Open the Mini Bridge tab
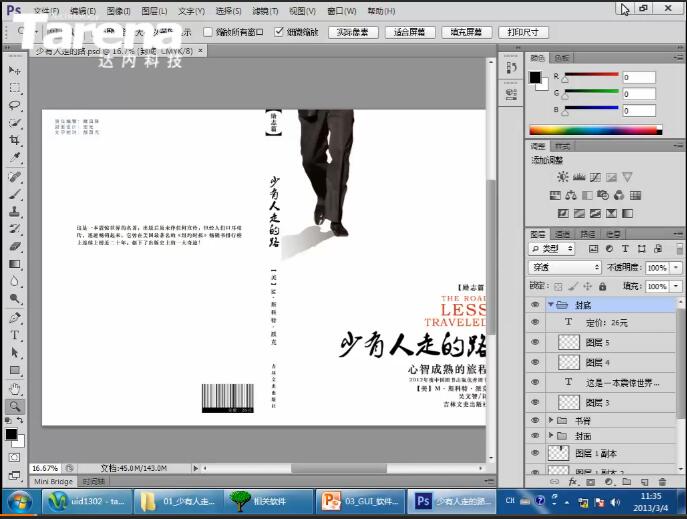 tap(53, 481)
